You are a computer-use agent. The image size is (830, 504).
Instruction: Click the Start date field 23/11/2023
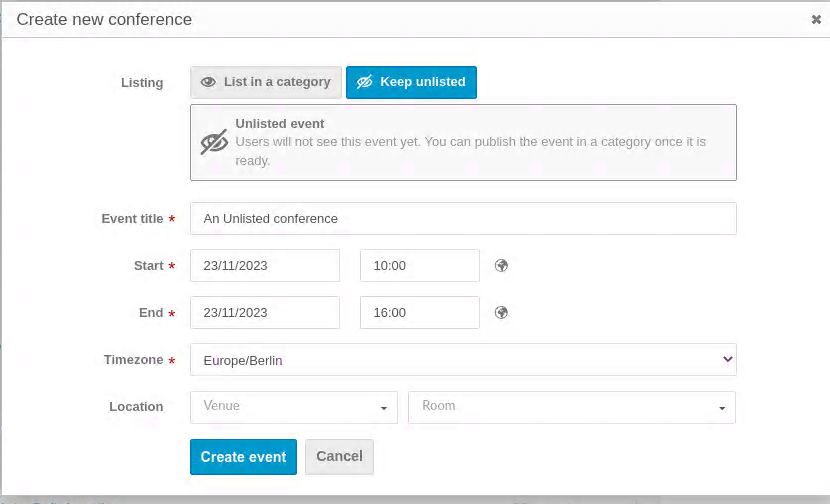point(265,266)
